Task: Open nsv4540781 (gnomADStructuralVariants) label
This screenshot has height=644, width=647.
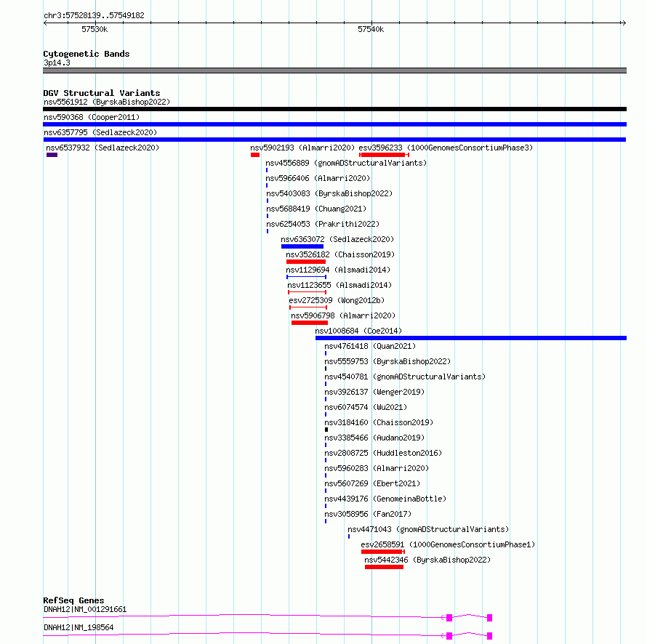Action: [x=405, y=377]
